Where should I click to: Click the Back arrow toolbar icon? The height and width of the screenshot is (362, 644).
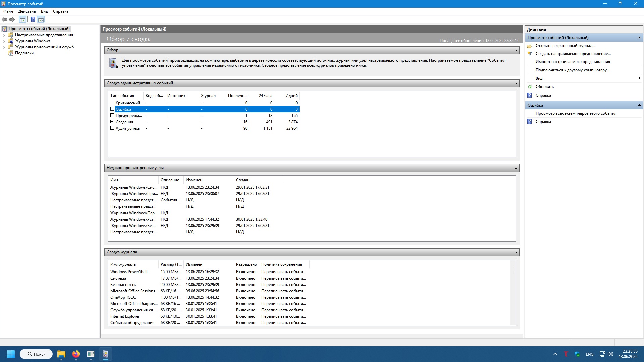tap(4, 19)
